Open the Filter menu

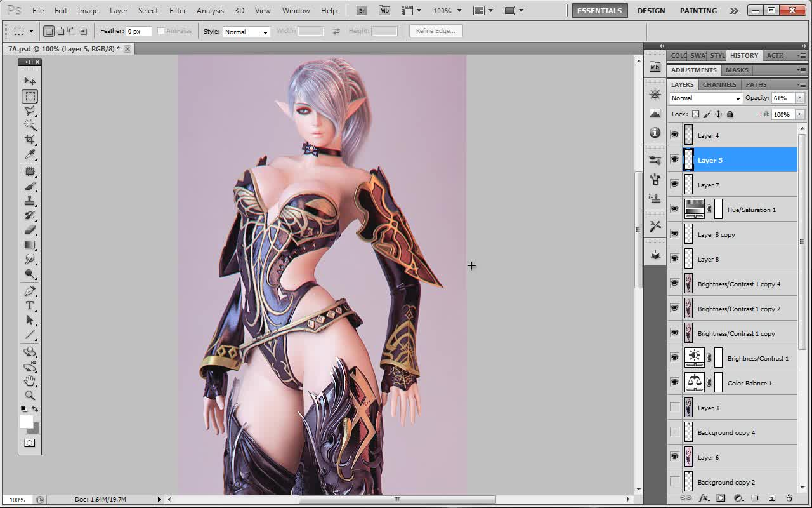[178, 11]
